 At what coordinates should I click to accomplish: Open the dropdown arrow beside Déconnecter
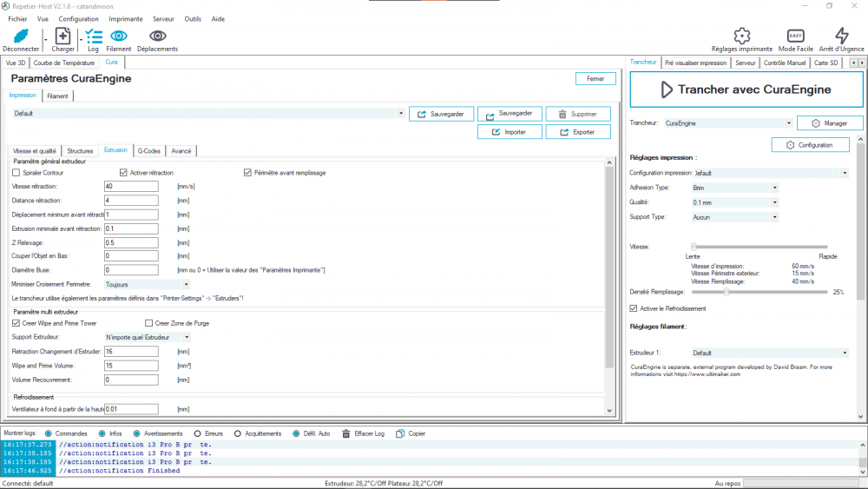(x=45, y=39)
